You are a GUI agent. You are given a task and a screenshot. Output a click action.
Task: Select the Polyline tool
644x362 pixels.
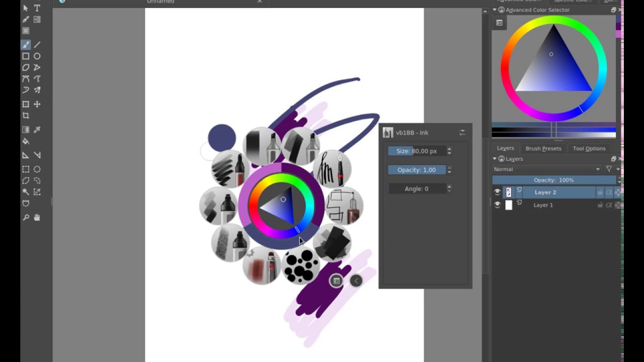pyautogui.click(x=37, y=67)
